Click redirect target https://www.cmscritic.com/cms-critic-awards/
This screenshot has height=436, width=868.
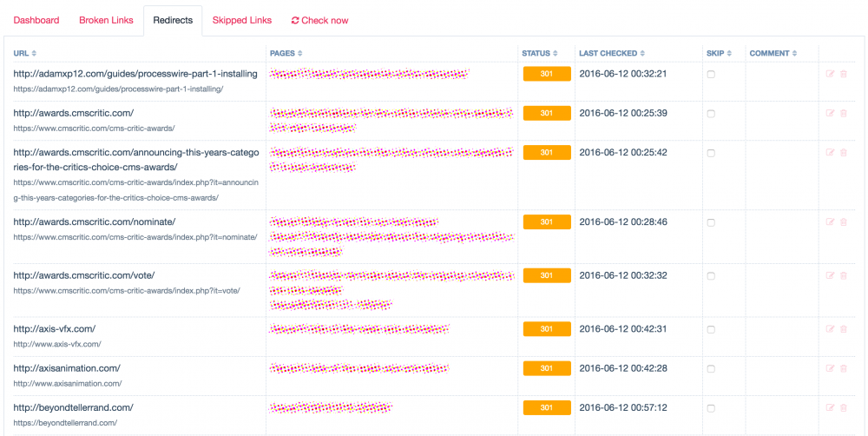pos(94,129)
